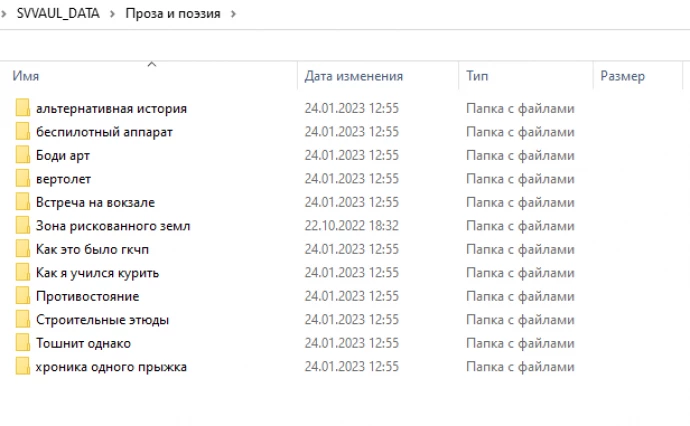Open the chevron before SVVAUL_DATA in address bar

coord(5,14)
